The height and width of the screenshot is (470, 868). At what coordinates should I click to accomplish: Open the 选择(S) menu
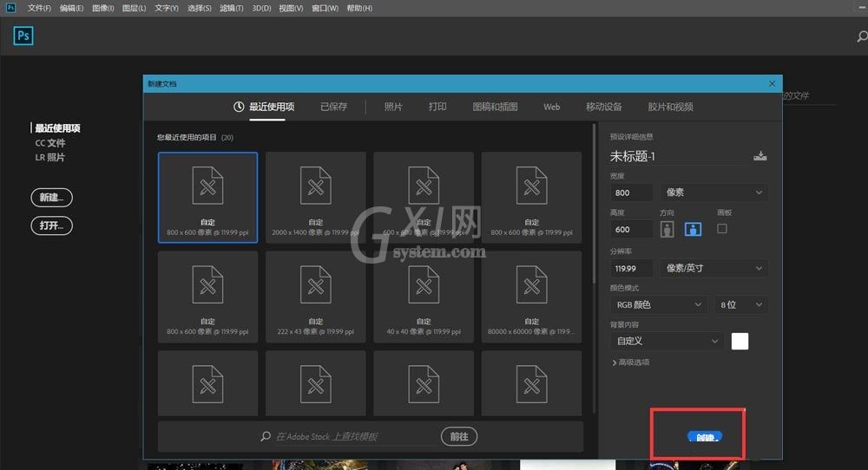tap(200, 9)
